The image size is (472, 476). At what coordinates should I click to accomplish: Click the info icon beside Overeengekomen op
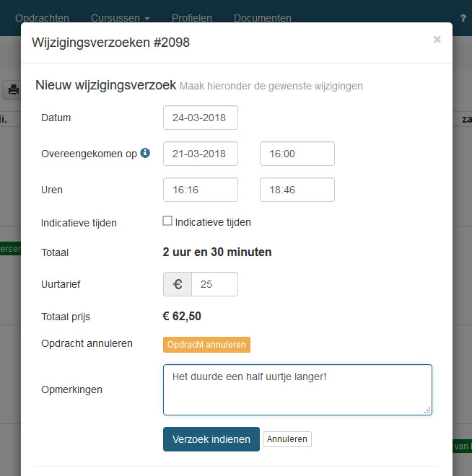[145, 153]
